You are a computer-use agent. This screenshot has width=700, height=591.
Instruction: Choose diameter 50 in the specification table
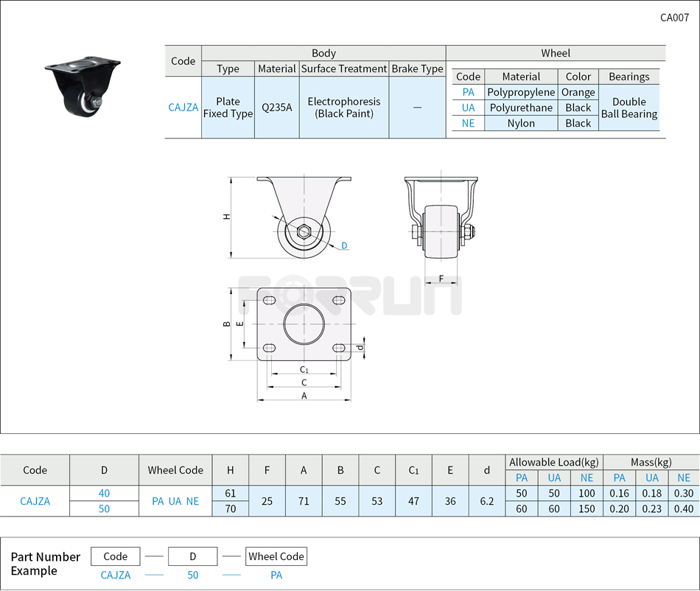pos(104,508)
